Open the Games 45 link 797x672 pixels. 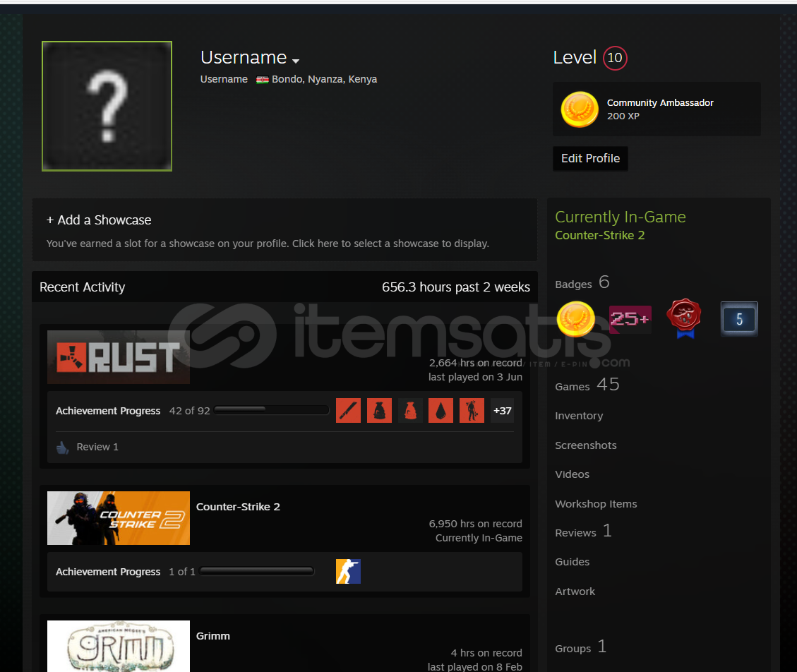587,385
